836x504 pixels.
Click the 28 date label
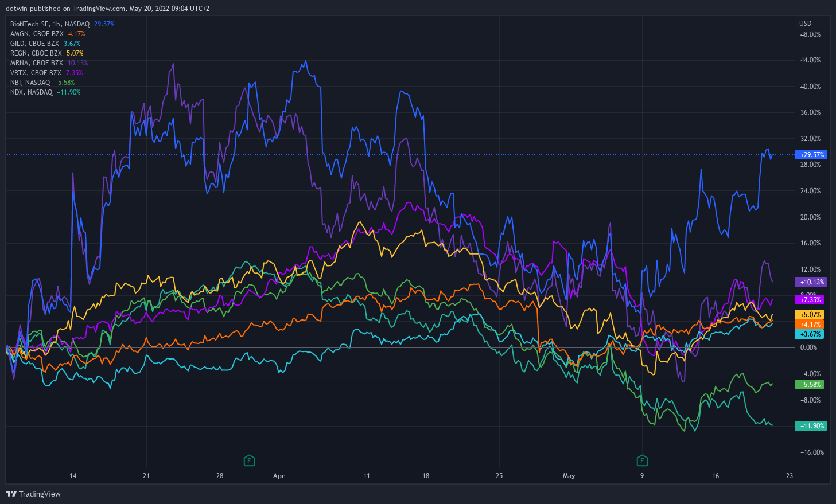pos(220,476)
